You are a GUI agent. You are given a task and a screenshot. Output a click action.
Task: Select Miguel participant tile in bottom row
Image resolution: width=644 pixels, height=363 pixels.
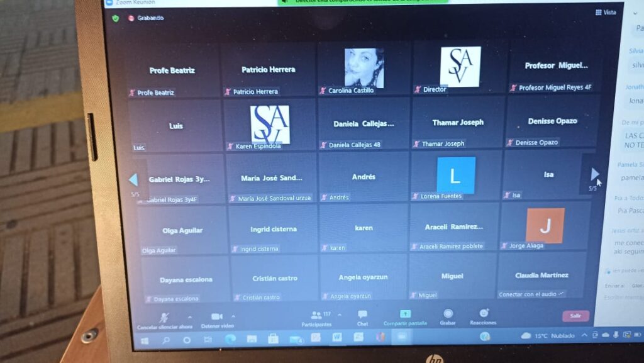[452, 276]
